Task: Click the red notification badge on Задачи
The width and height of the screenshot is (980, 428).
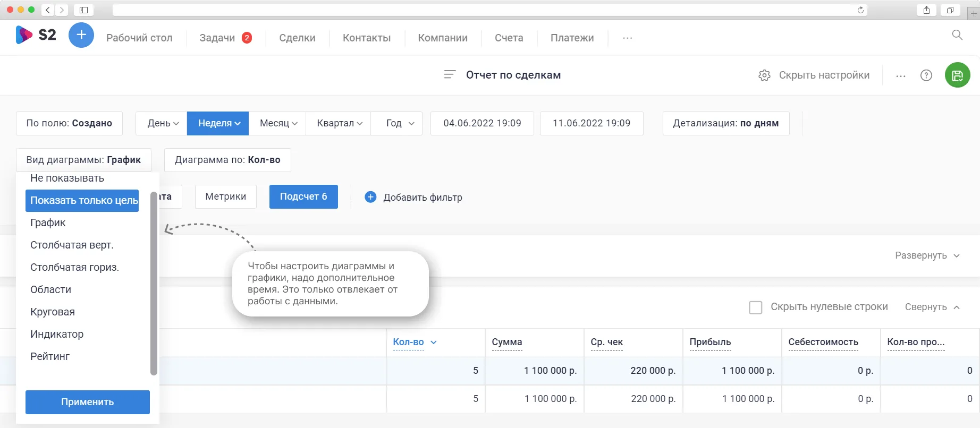Action: (x=247, y=38)
